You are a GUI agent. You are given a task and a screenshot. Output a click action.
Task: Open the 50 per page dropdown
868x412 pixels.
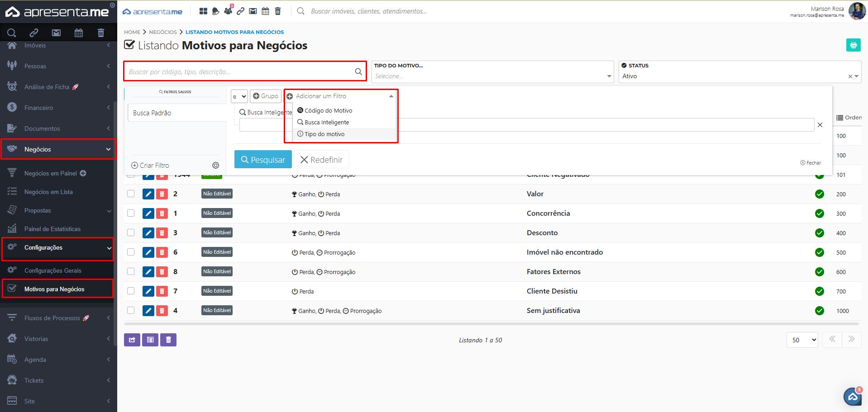click(802, 340)
